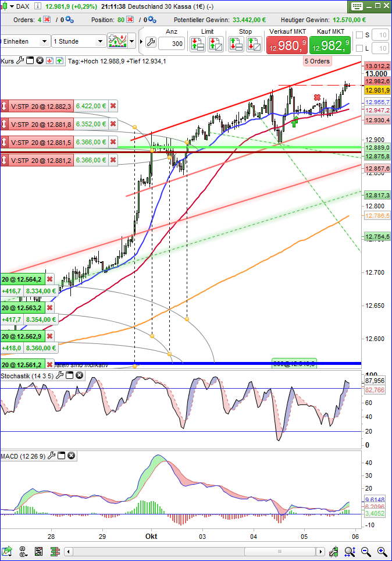392x561 pixels.
Task: Close the position 20 @ 12.563,2
Action: point(49,308)
